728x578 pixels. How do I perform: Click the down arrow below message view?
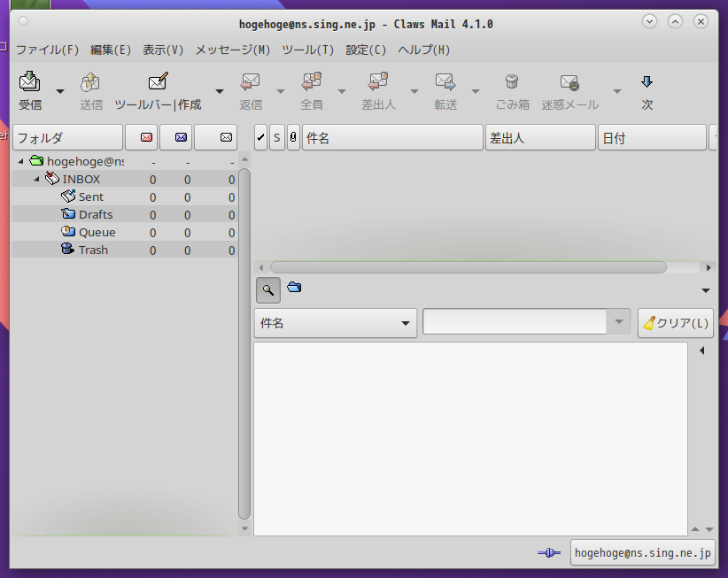(709, 529)
